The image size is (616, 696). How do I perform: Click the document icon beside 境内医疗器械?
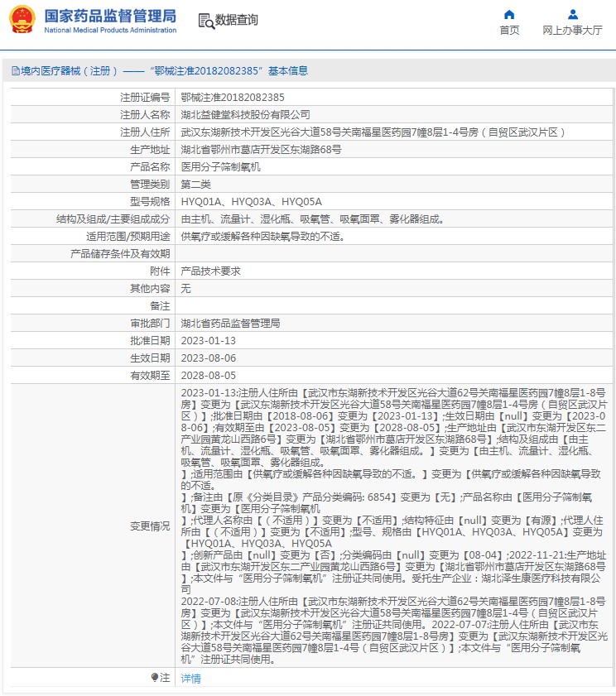point(16,71)
